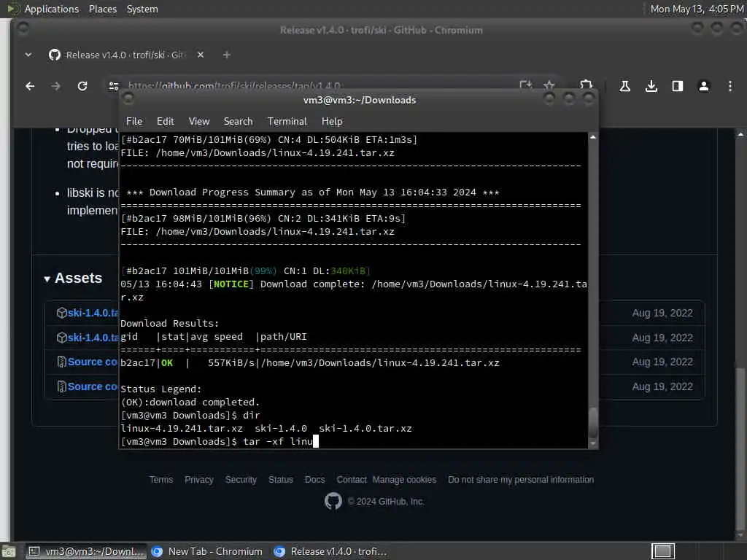Open the Contact footer link
747x560 pixels.
tap(352, 480)
